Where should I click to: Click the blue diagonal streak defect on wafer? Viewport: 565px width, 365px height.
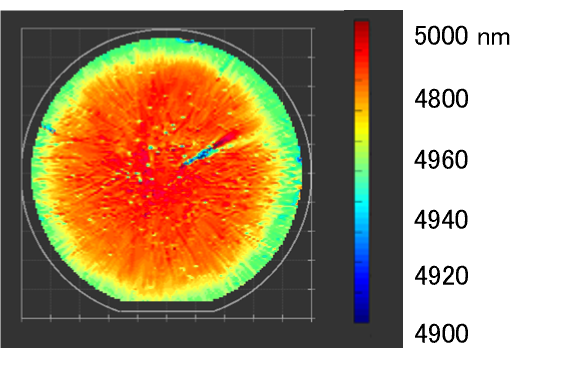(x=198, y=156)
